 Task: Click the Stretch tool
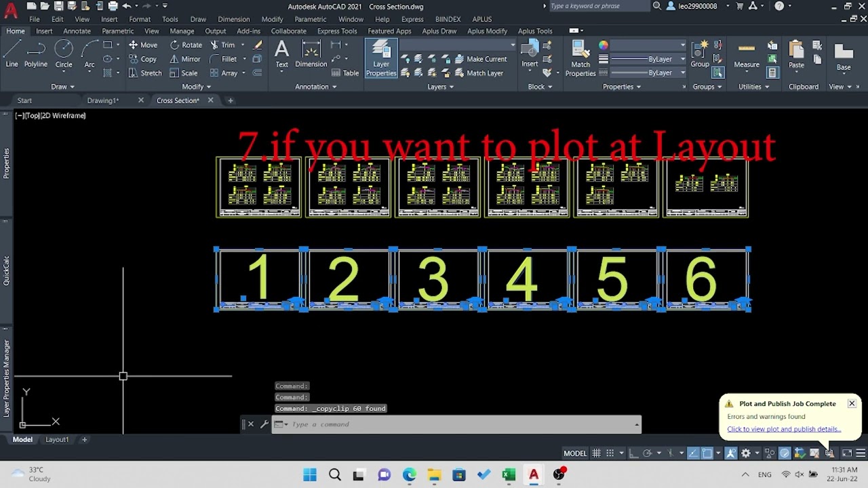(145, 73)
